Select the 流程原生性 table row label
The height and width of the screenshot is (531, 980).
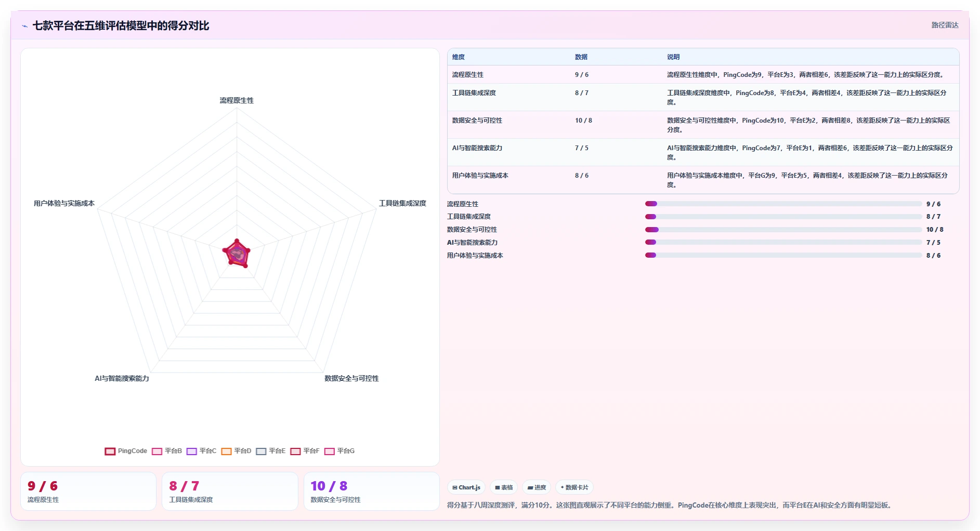tap(468, 75)
